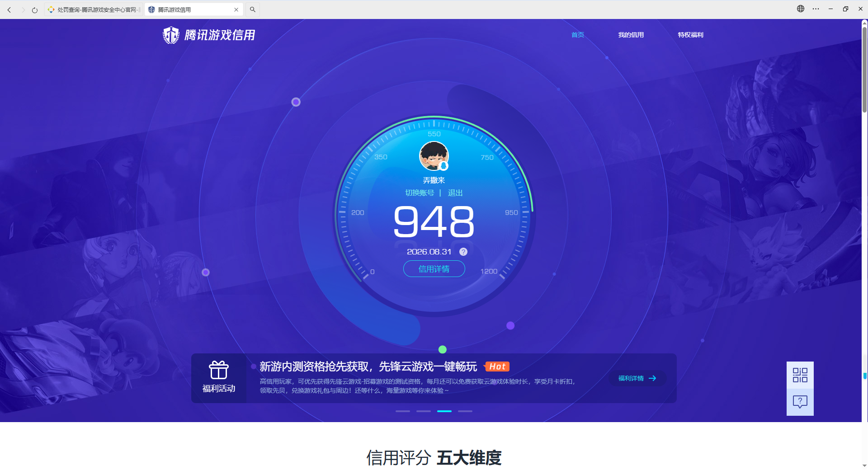868x470 pixels.
Task: Click the username 弄撒来
Action: [434, 180]
